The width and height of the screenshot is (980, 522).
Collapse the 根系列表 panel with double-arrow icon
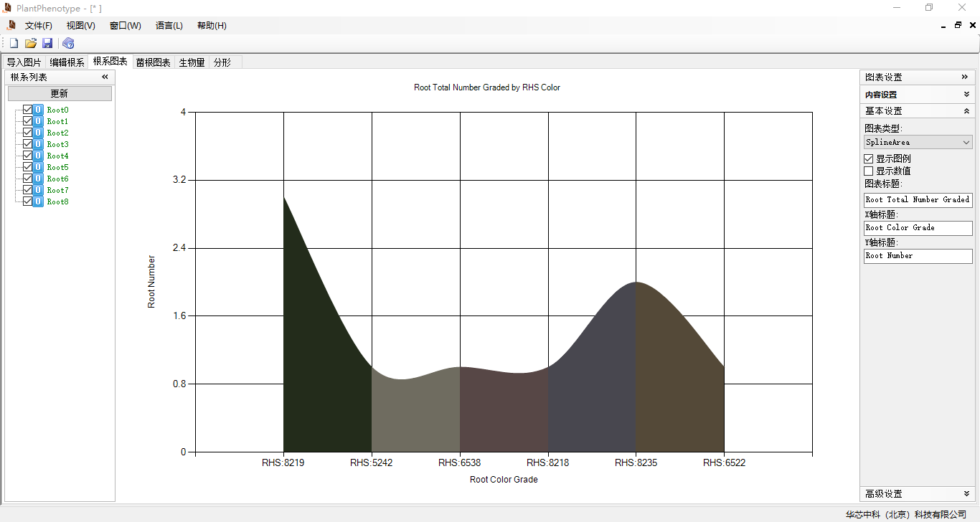point(105,77)
